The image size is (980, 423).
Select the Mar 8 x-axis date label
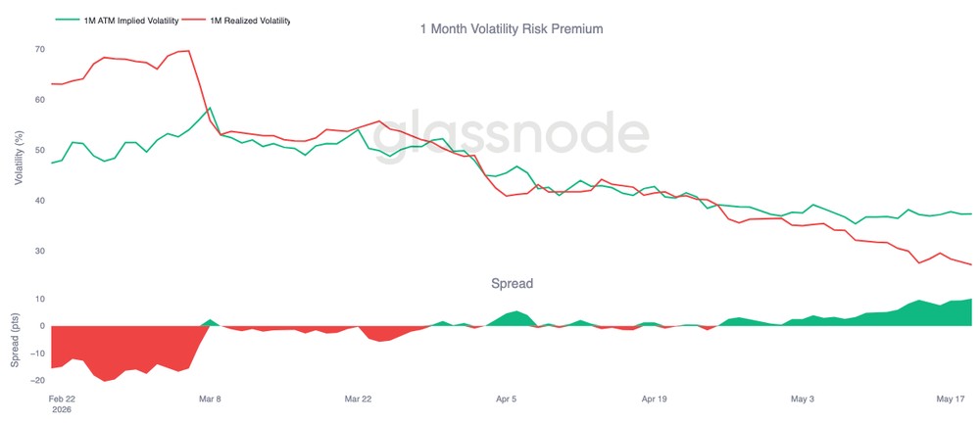209,399
